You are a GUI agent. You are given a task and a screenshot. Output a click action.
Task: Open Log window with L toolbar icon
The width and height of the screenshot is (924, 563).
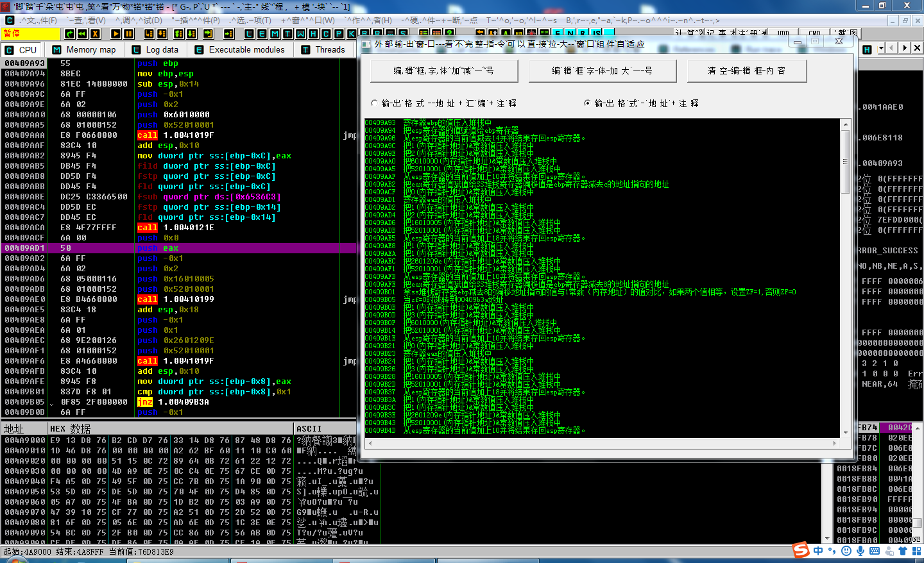[249, 33]
